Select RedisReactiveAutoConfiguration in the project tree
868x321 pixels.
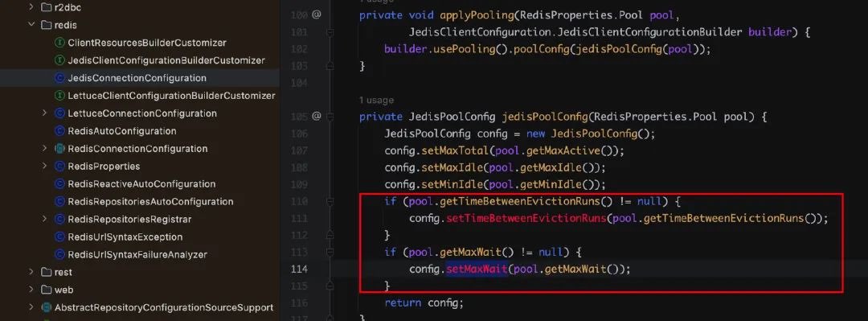[x=141, y=184]
